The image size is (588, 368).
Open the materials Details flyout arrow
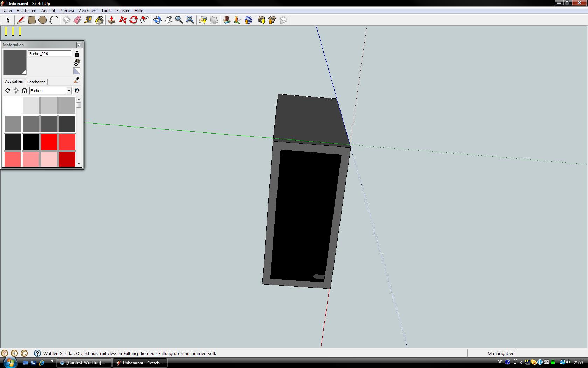point(77,91)
